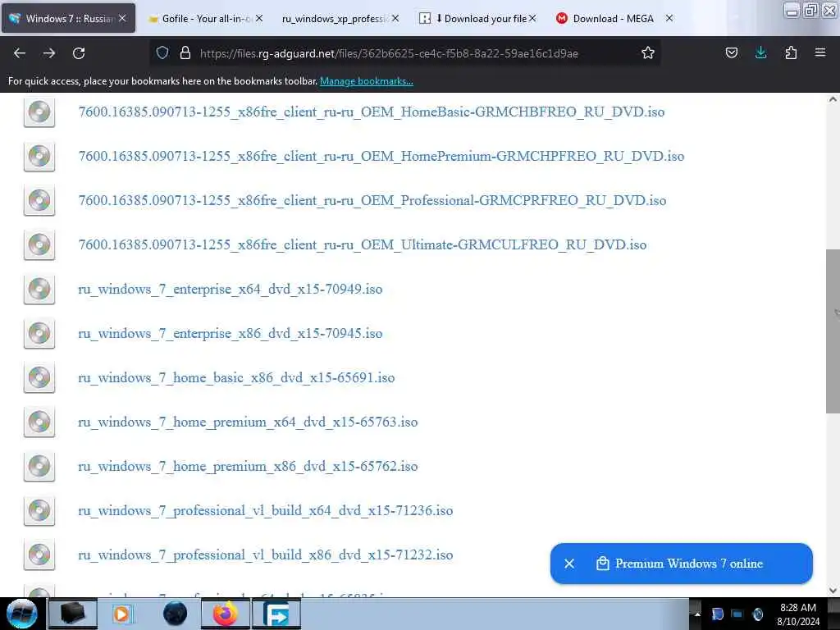
Task: Download OEM_Ultimate-GRMCULFREO_RU_DVD.iso
Action: (x=362, y=244)
